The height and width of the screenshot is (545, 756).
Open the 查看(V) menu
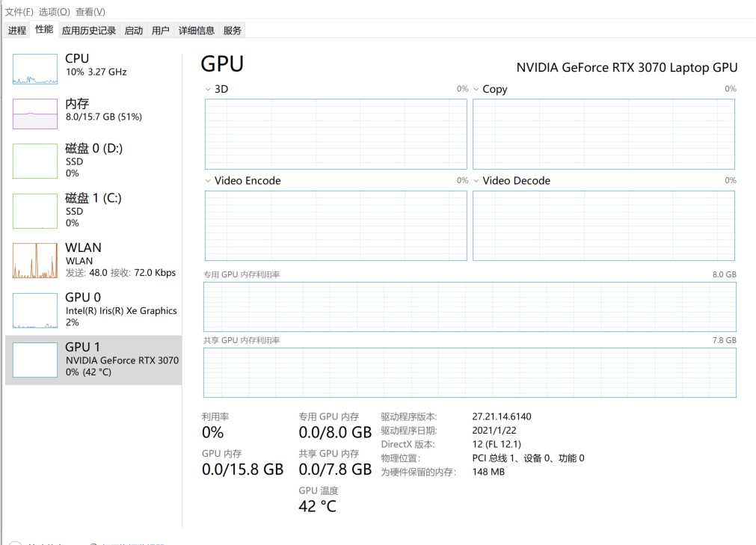coord(90,11)
